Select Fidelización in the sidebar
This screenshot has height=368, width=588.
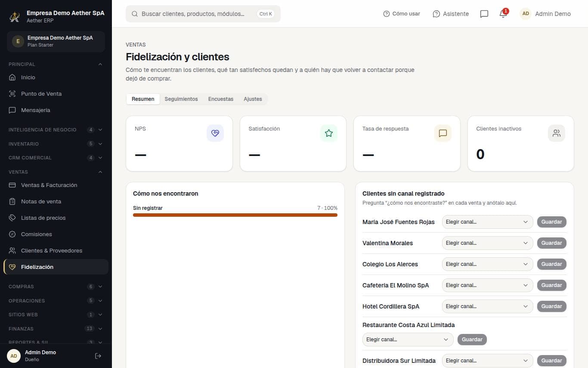coord(56,267)
